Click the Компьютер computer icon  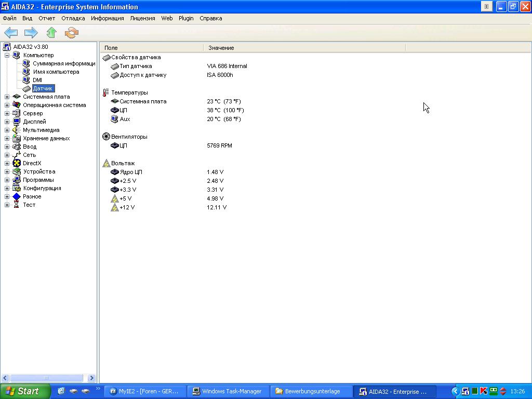16,55
